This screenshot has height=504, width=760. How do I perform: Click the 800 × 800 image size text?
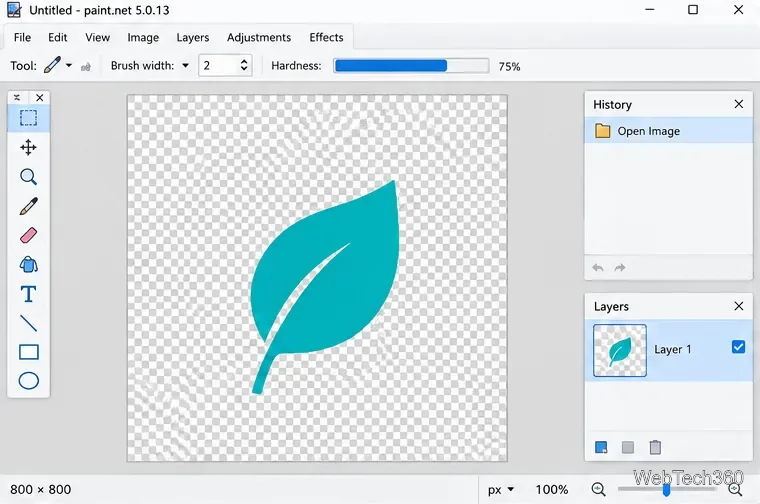41,489
